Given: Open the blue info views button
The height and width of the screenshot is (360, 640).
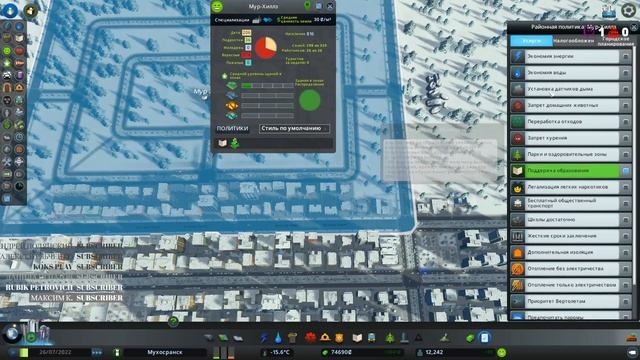Looking at the screenshot, I should (x=10, y=10).
